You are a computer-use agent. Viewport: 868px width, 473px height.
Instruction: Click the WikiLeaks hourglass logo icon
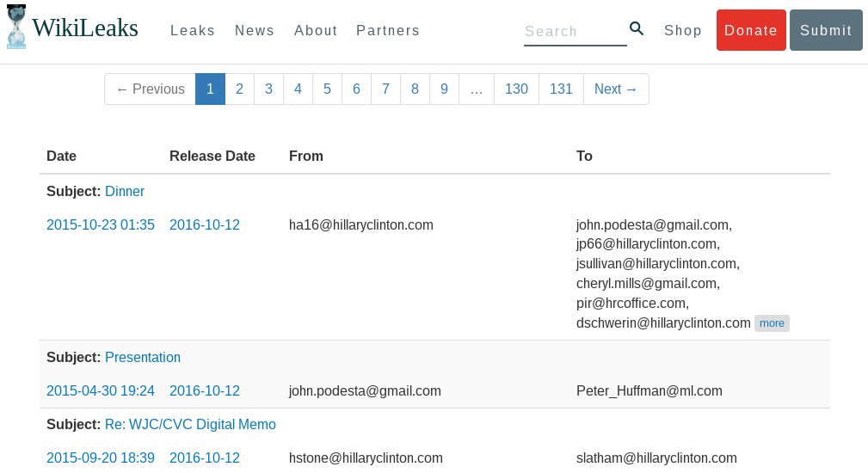pos(16,27)
